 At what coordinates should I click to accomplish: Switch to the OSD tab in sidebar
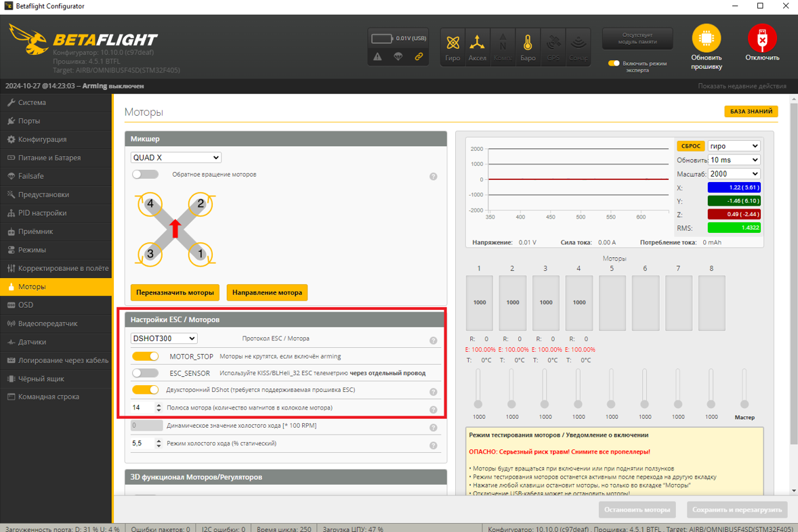(26, 305)
